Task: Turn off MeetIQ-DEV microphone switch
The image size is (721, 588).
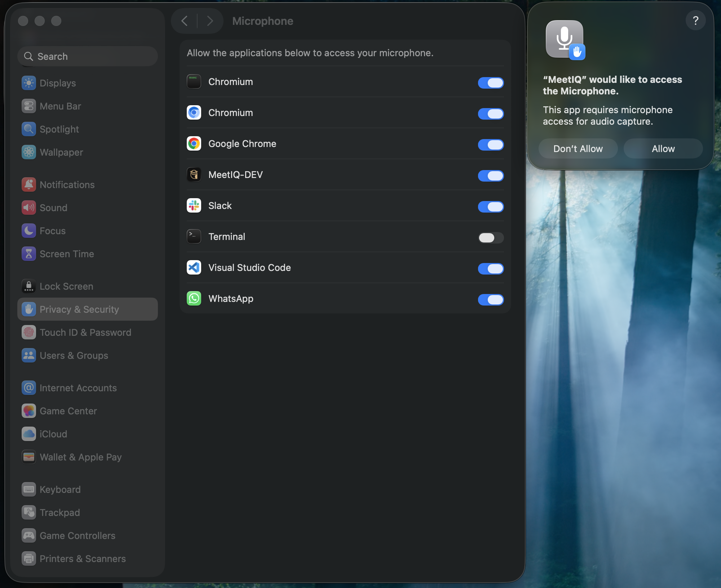Action: point(491,176)
